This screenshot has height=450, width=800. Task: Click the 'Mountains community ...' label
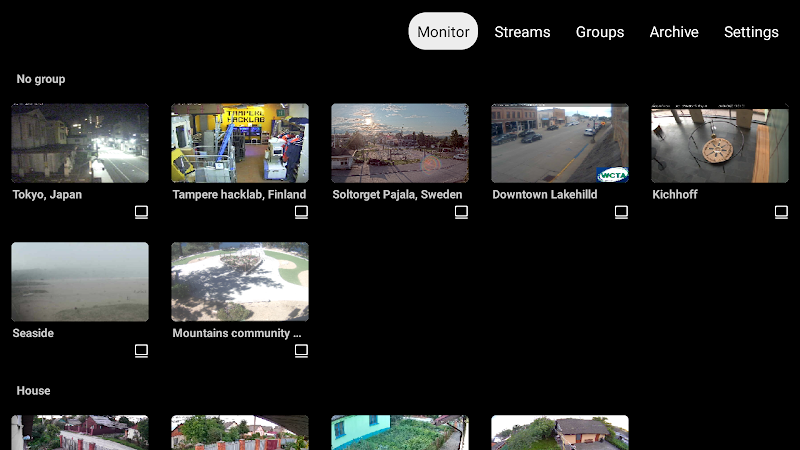(x=237, y=333)
